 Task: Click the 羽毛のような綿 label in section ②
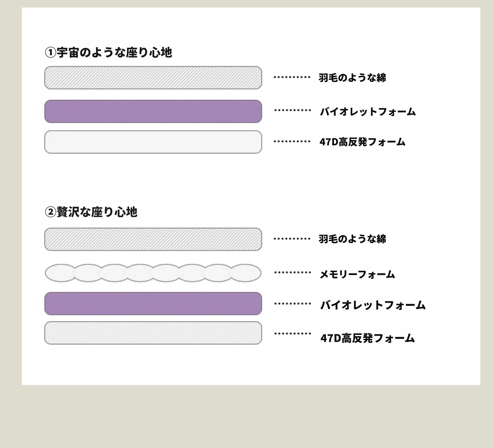352,239
